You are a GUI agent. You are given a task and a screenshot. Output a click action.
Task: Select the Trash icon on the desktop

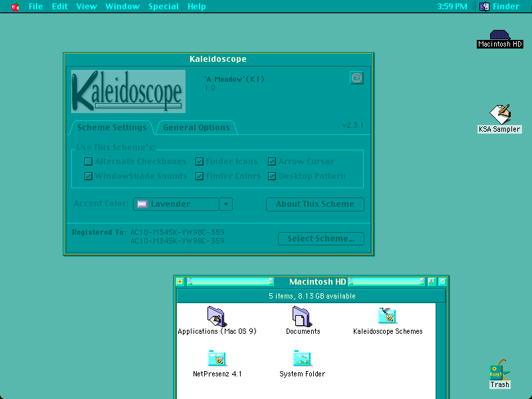coord(499,370)
